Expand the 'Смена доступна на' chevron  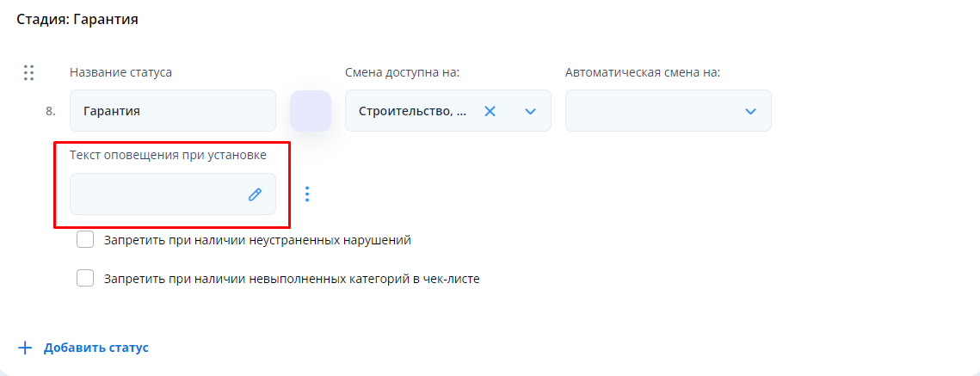(530, 111)
